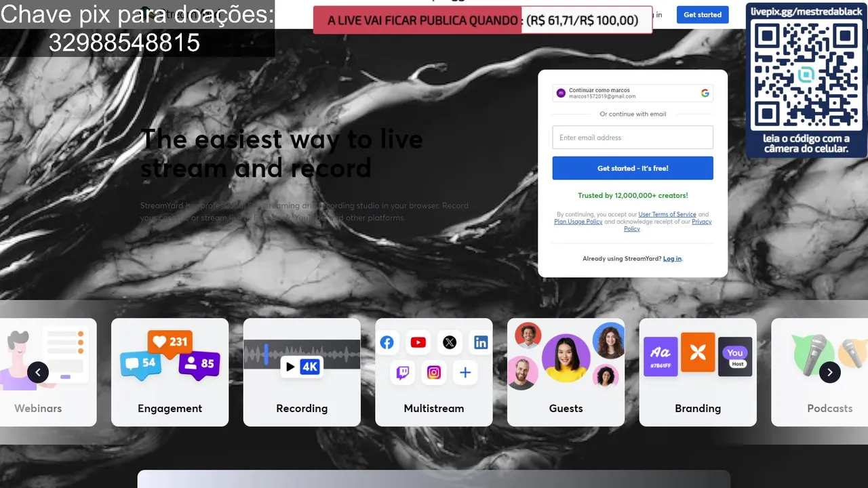Image resolution: width=868 pixels, height=488 pixels.
Task: Click the X icon in Multistream
Action: tap(450, 342)
